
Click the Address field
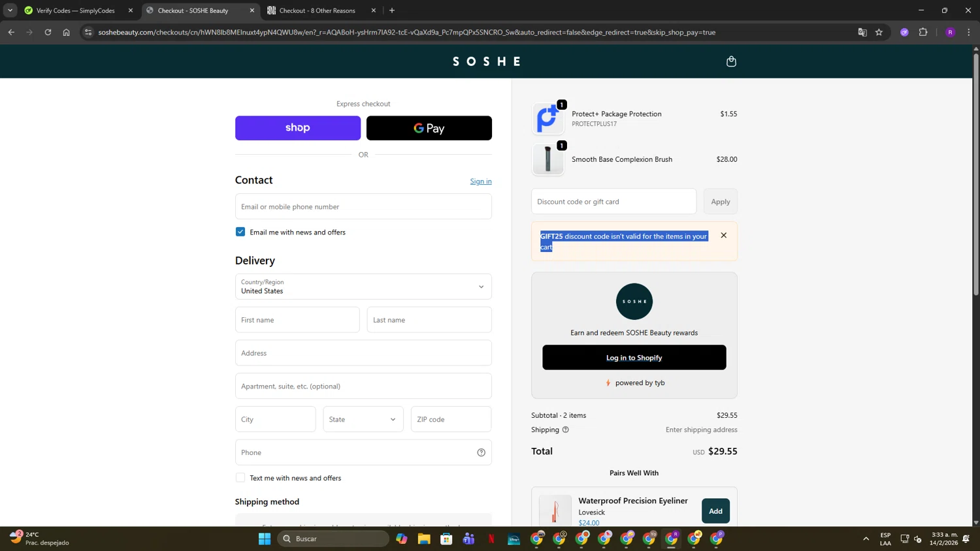(363, 353)
